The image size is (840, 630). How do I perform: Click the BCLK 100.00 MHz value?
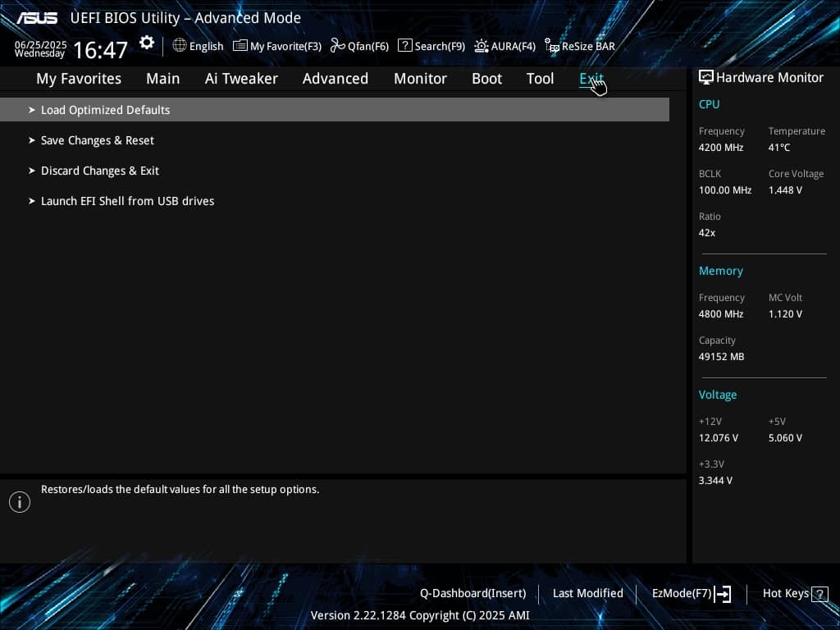pyautogui.click(x=725, y=190)
